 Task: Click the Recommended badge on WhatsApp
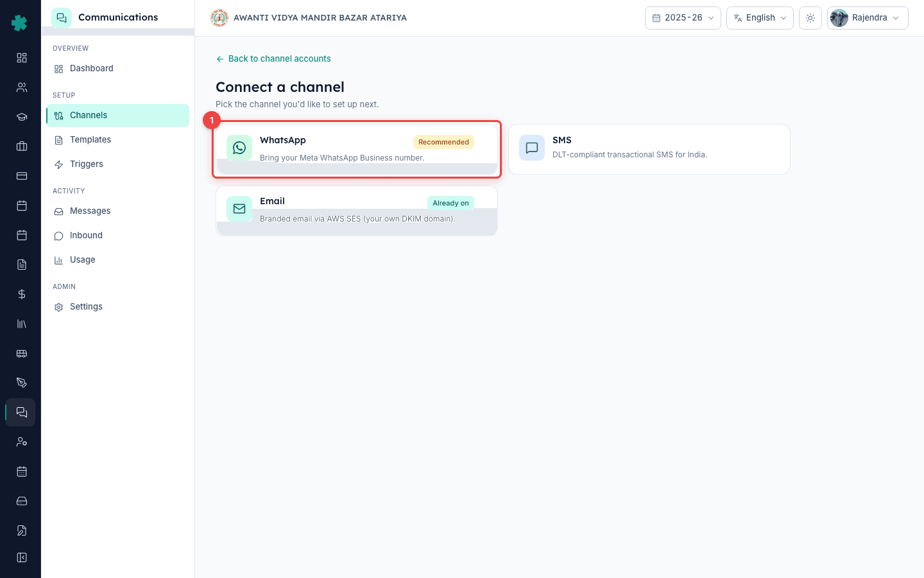pos(443,142)
